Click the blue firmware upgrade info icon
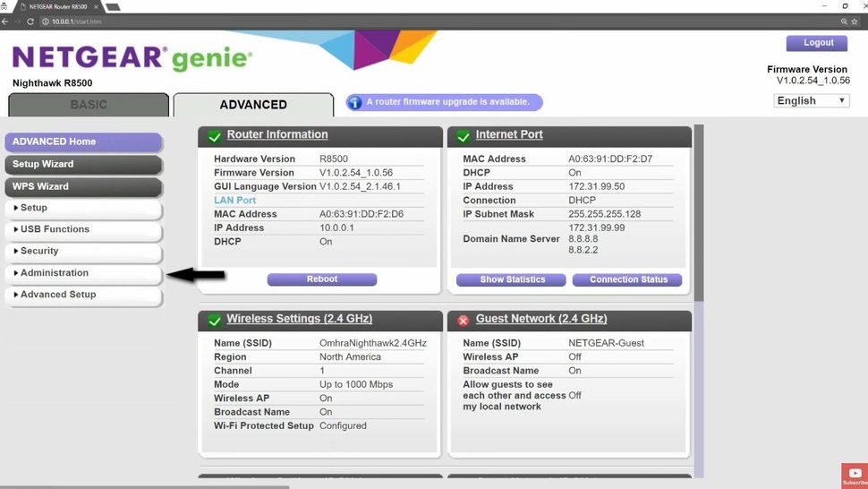Viewport: 868px width, 489px height. click(354, 102)
